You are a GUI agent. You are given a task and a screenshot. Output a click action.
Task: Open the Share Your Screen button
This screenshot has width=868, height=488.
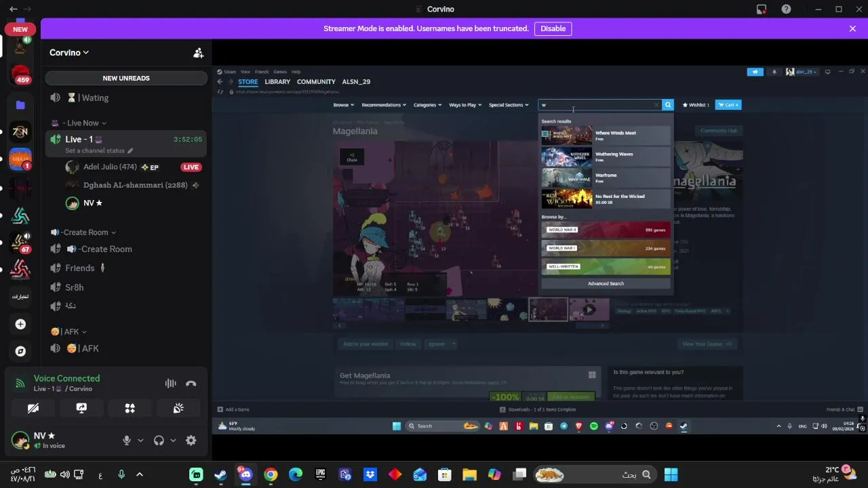[x=81, y=408]
